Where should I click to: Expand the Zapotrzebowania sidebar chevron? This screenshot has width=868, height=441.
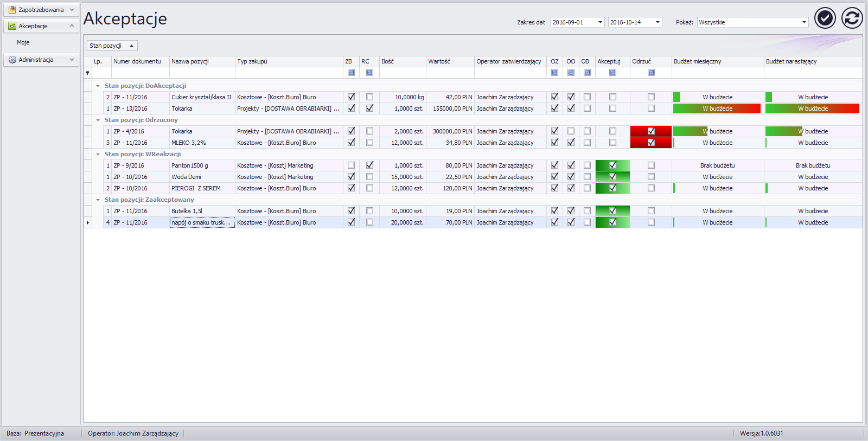pyautogui.click(x=72, y=10)
